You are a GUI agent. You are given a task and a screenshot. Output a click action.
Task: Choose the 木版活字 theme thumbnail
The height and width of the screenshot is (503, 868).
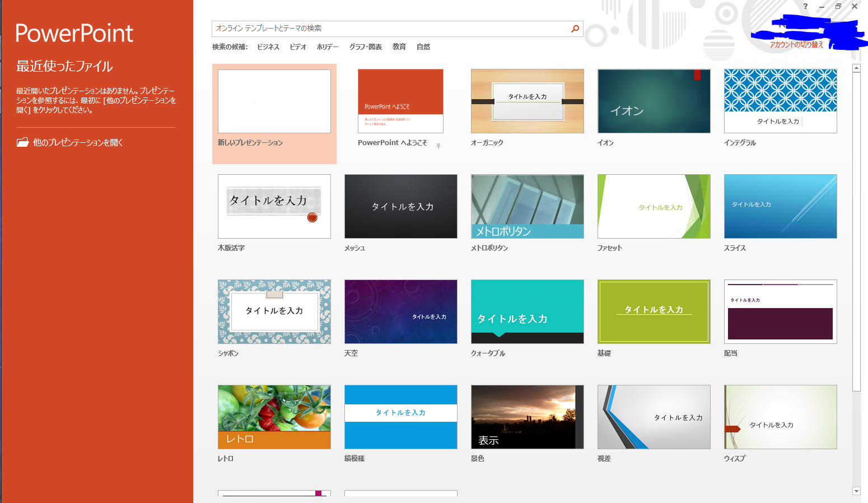pyautogui.click(x=274, y=207)
